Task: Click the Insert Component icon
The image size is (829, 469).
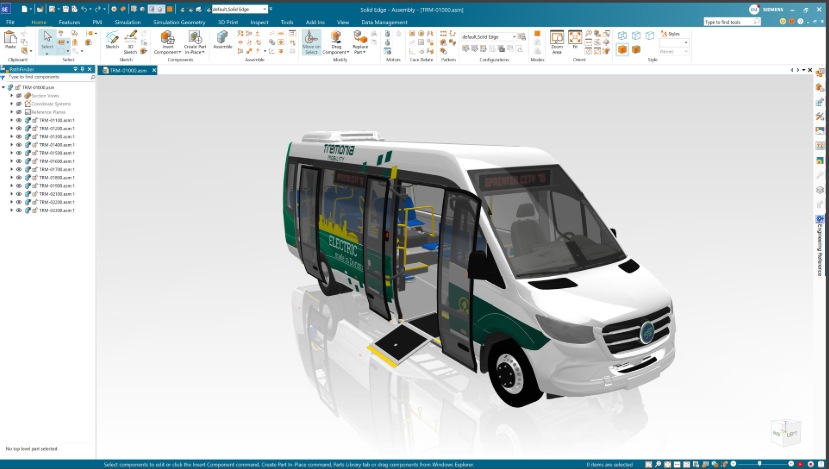Action: 167,38
